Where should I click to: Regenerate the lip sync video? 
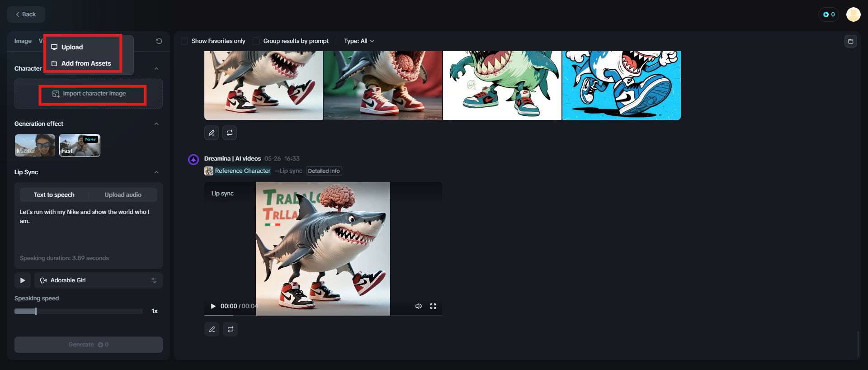click(230, 329)
